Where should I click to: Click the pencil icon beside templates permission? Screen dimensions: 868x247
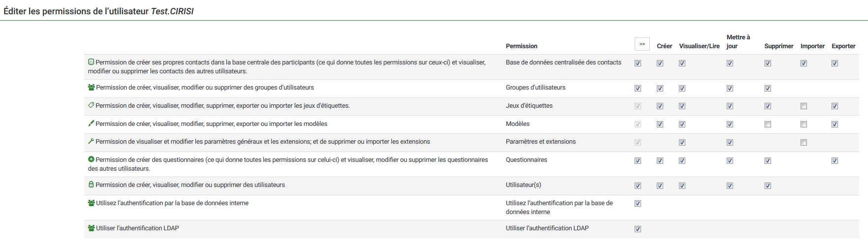[91, 123]
